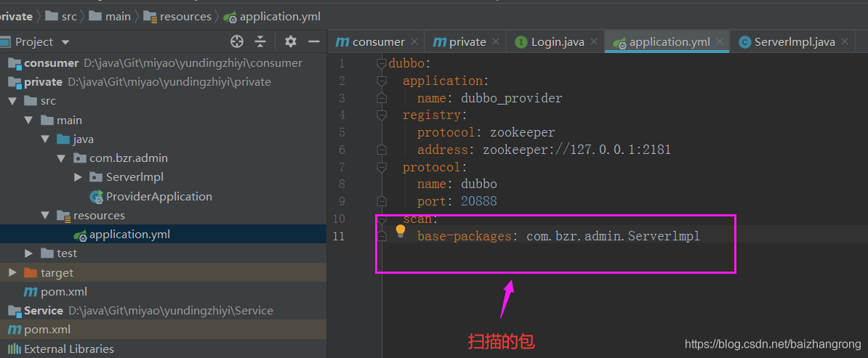Click the ProviderApplication Spring class icon

click(96, 197)
